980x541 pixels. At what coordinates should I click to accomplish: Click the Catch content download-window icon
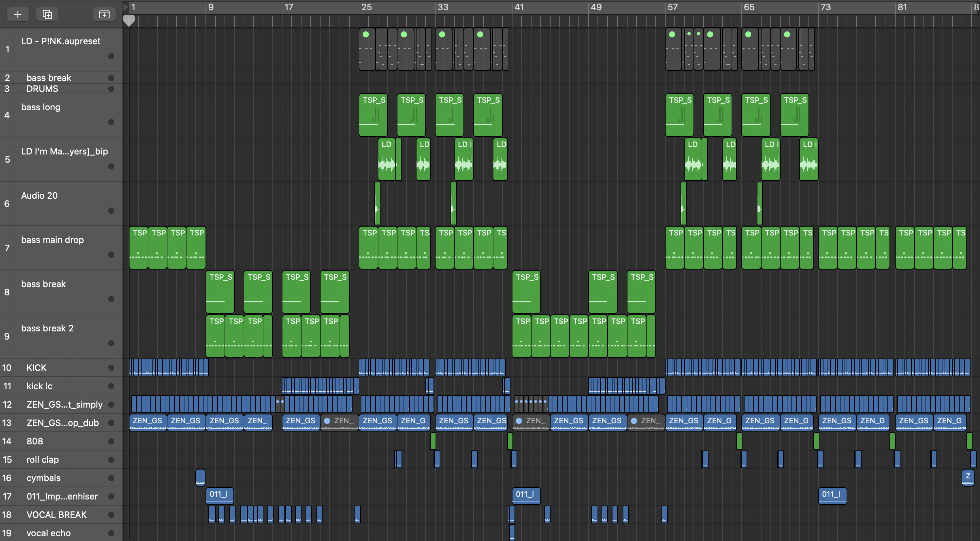(x=104, y=14)
